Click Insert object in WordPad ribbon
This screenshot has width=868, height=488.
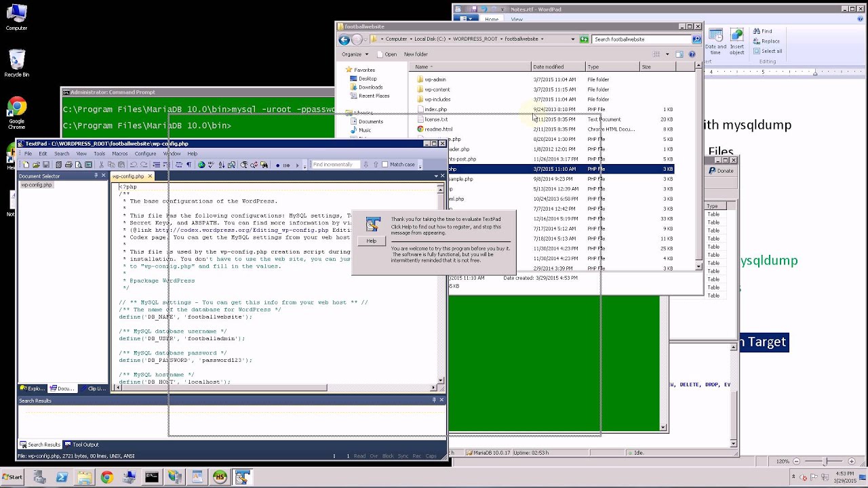coord(737,42)
